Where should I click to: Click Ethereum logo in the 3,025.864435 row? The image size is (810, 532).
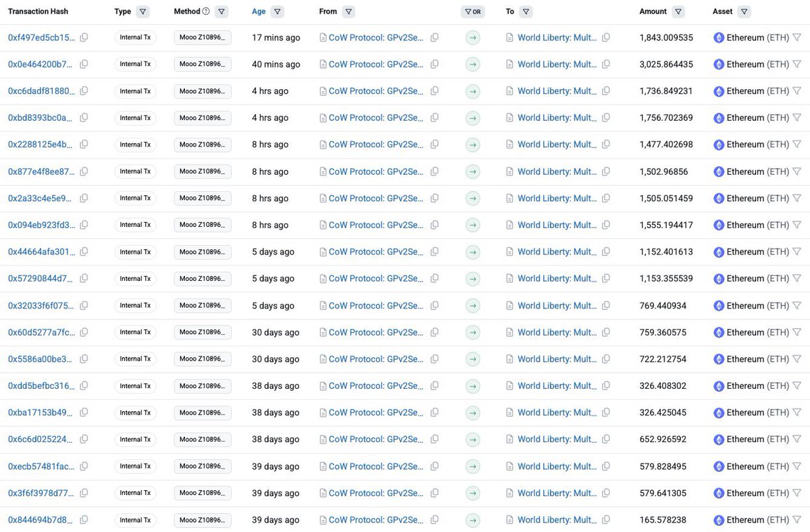click(x=719, y=65)
